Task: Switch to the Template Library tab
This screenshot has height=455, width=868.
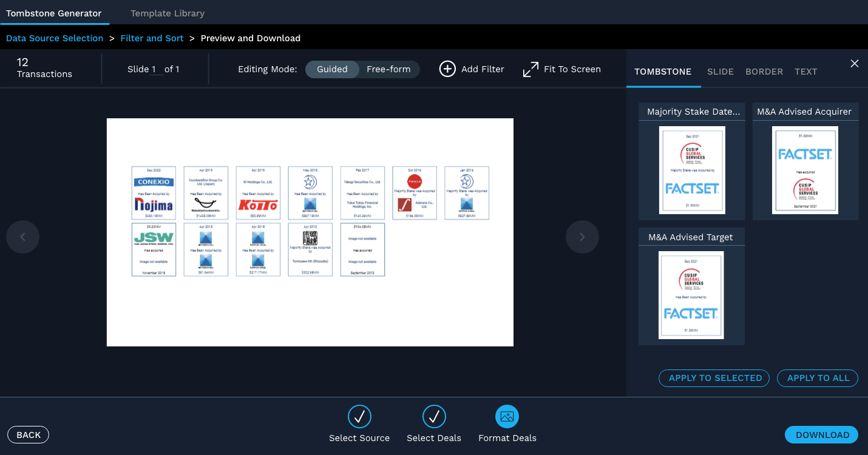Action: pyautogui.click(x=167, y=13)
